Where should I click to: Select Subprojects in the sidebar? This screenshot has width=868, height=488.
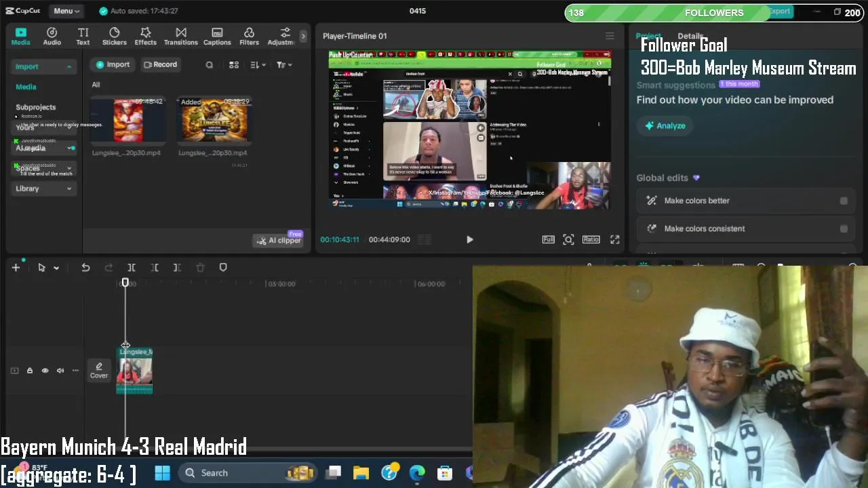[36, 107]
